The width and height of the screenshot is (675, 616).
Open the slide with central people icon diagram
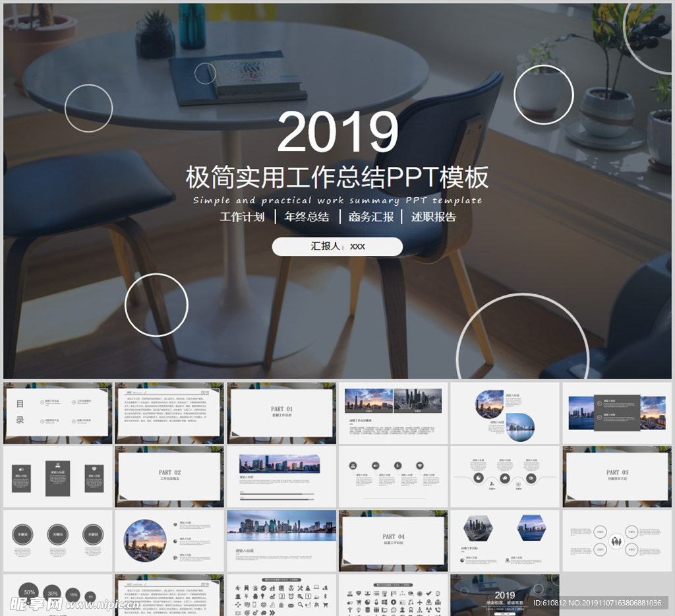click(x=617, y=541)
